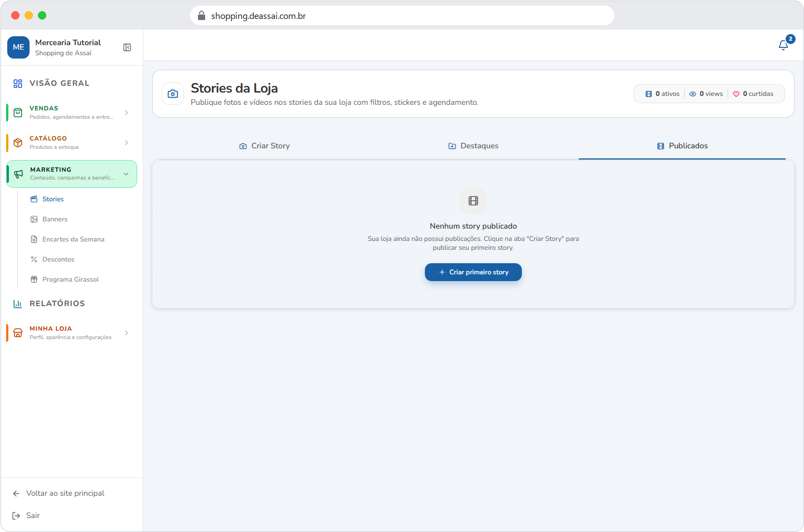
Task: Click the heart icon next to curtidas
Action: [736, 94]
